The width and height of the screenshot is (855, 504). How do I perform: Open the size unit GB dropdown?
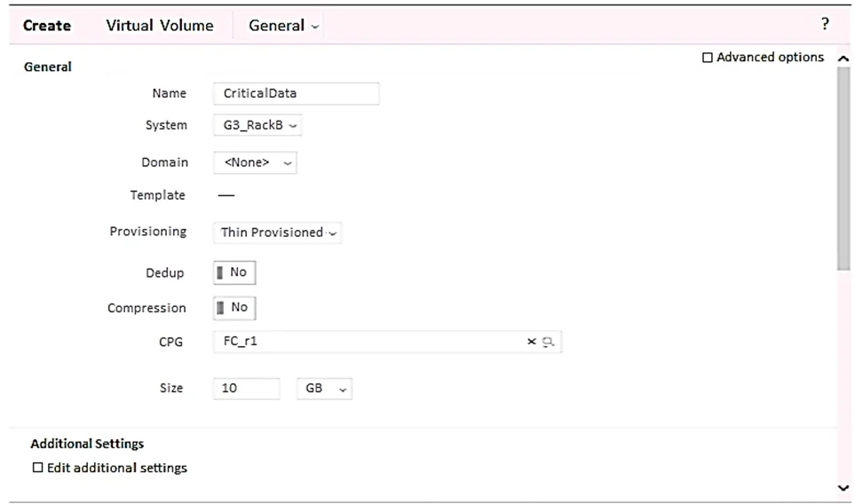pos(324,389)
